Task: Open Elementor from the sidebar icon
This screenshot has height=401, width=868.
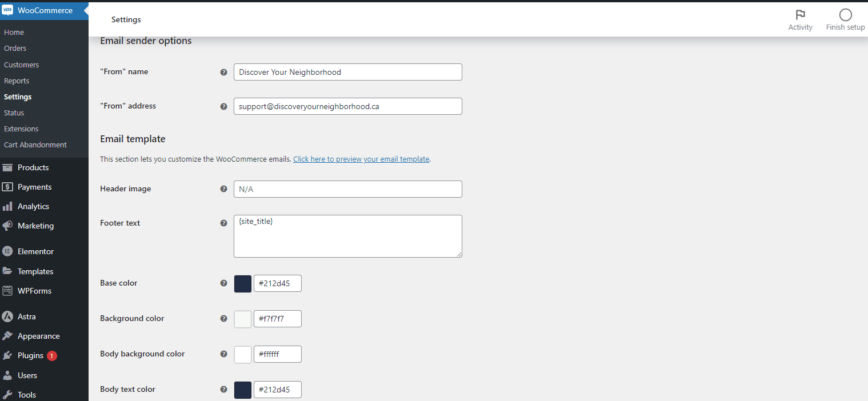Action: click(x=7, y=251)
